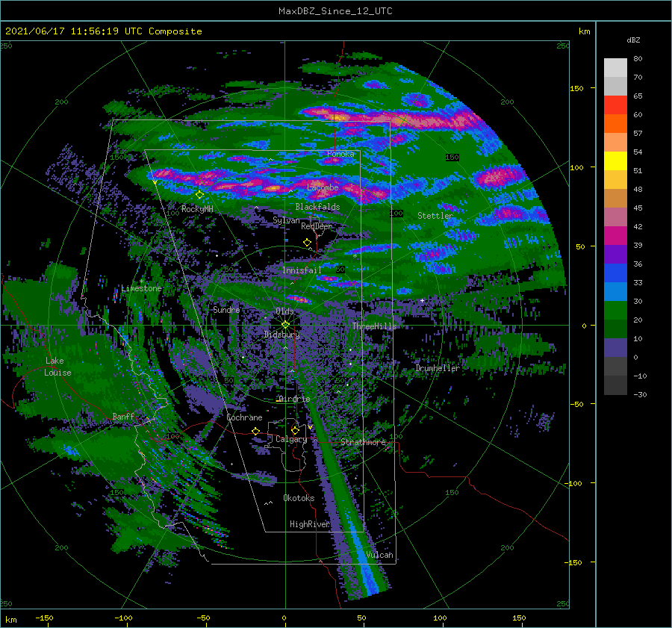Click the 2021/06/17 11:56:19 UTC Composite timestamp
Screen dimensions: 672x628
[x=103, y=31]
